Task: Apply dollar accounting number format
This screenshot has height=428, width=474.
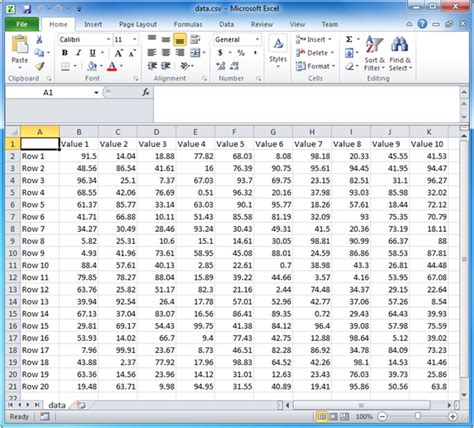Action: pyautogui.click(x=220, y=53)
